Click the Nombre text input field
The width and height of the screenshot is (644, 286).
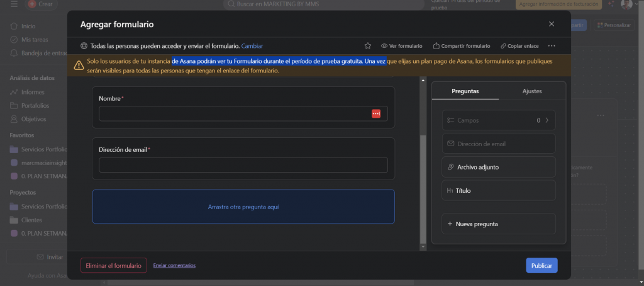click(234, 113)
